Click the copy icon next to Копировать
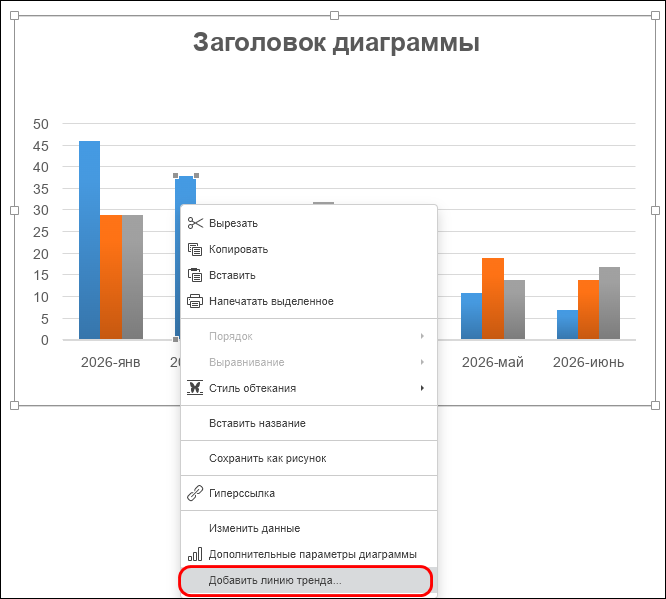 (x=195, y=249)
